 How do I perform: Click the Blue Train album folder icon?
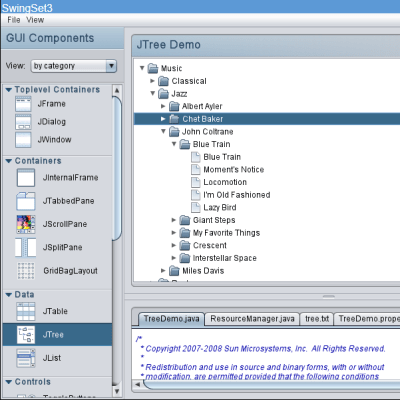(x=185, y=144)
